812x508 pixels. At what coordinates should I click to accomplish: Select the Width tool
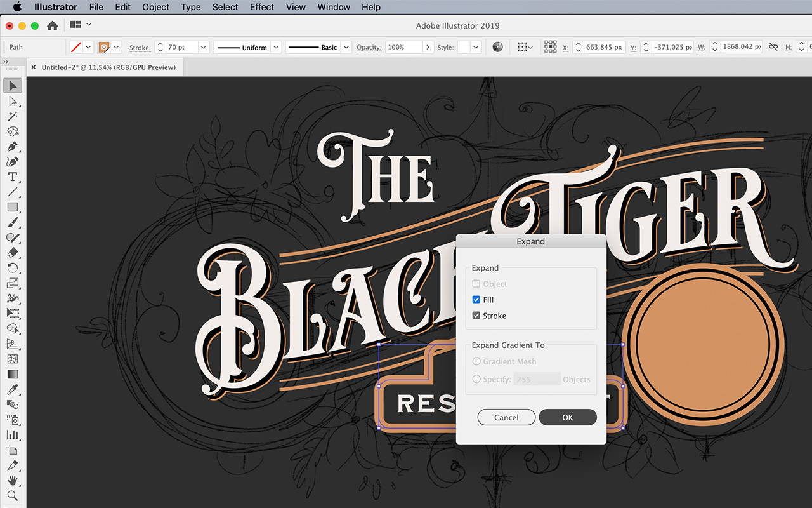coord(13,298)
